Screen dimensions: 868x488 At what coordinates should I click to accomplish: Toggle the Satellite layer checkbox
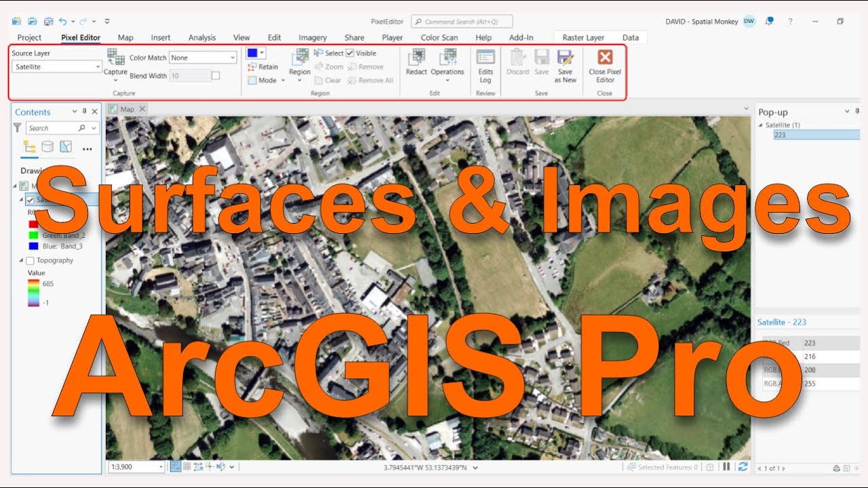point(30,199)
